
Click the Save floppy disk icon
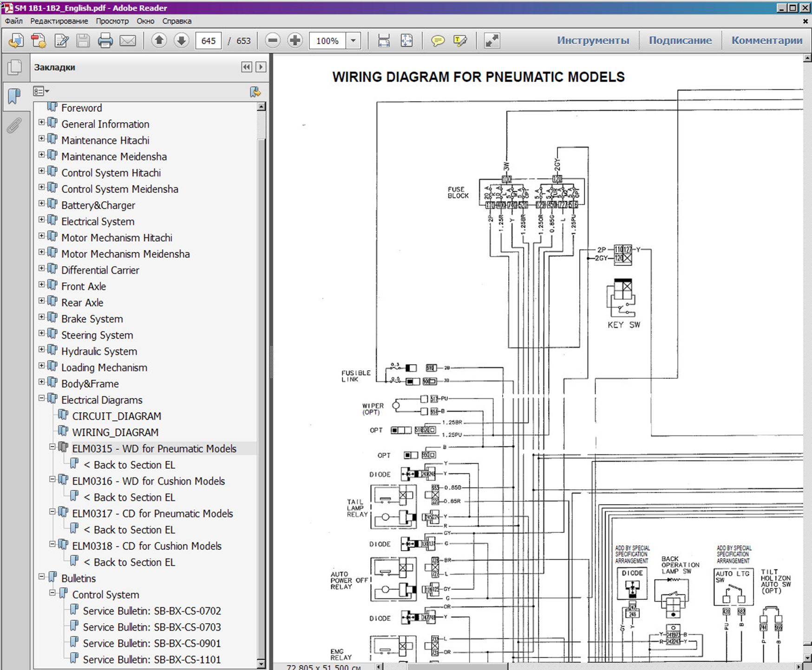pos(83,41)
